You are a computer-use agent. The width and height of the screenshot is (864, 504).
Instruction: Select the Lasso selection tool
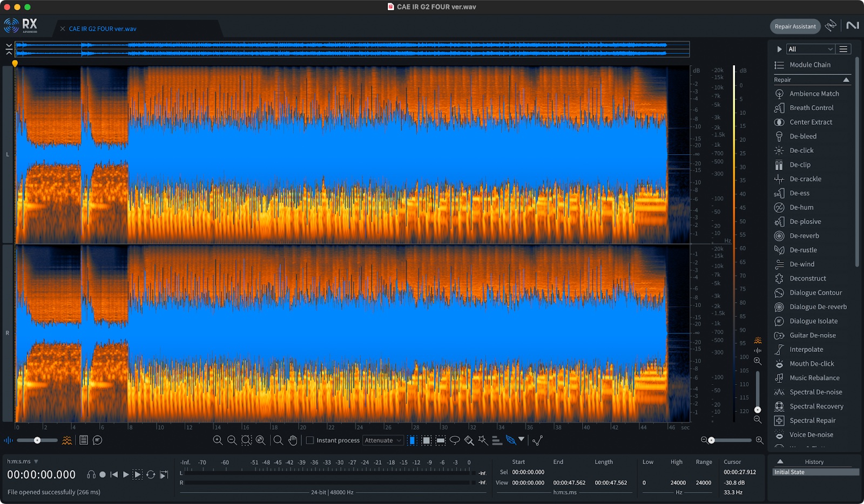(455, 440)
